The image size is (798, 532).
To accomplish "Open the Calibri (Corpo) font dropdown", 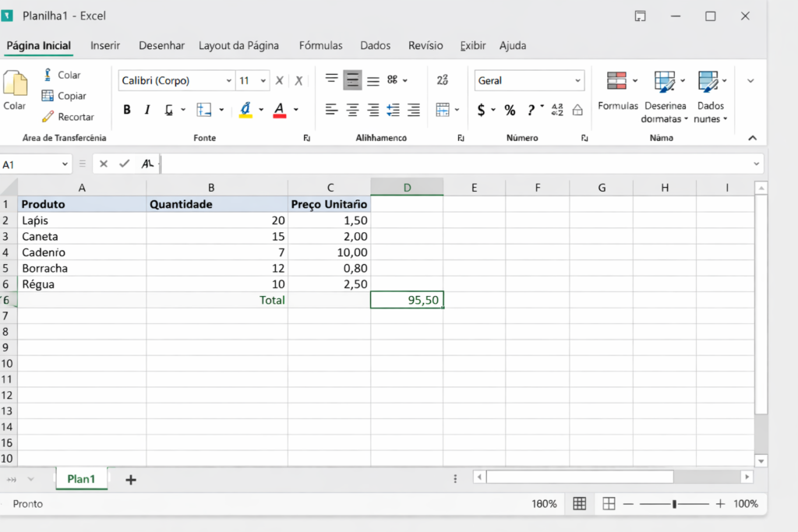I will 228,81.
